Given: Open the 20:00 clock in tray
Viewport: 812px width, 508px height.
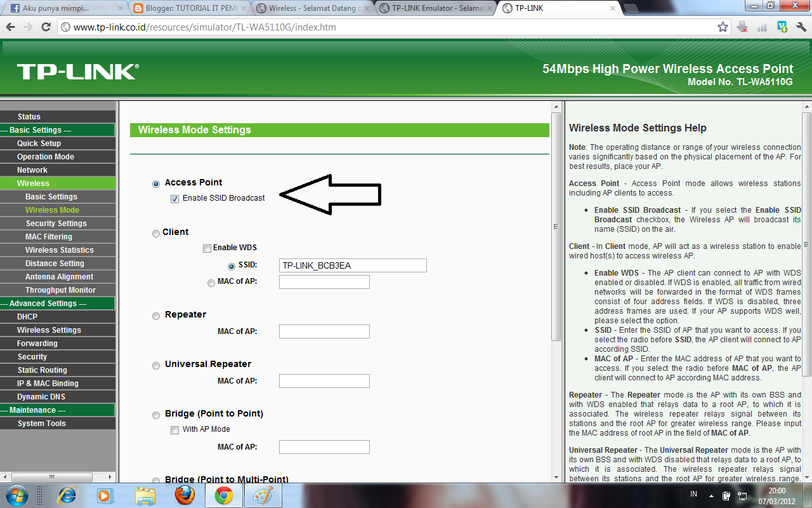Looking at the screenshot, I should pos(777,490).
